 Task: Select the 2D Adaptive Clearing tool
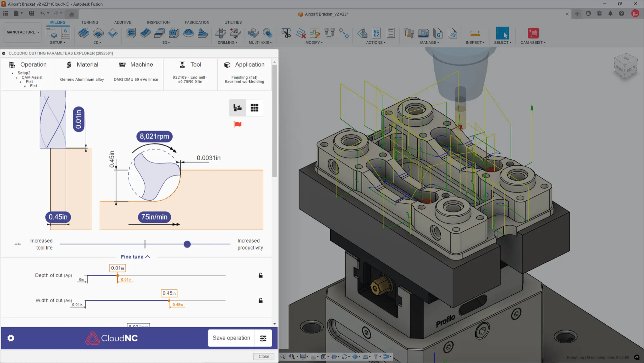[x=84, y=33]
